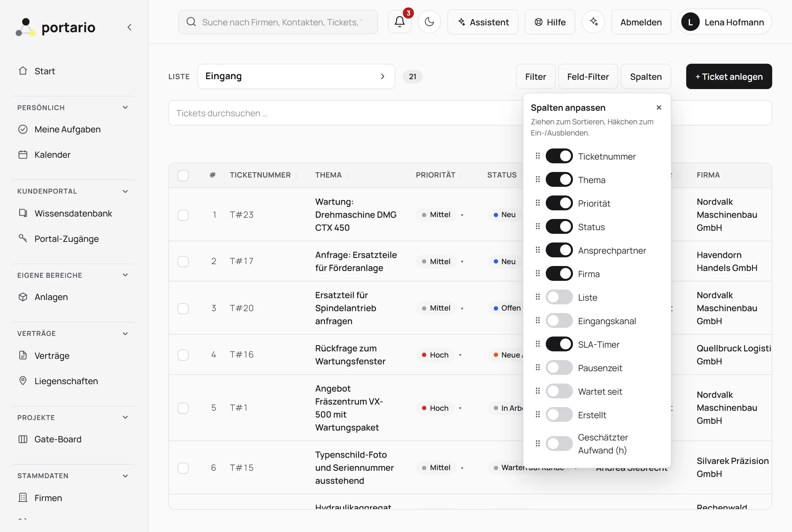
Task: Click the sparkle icon next to Hilfe
Action: coord(593,22)
